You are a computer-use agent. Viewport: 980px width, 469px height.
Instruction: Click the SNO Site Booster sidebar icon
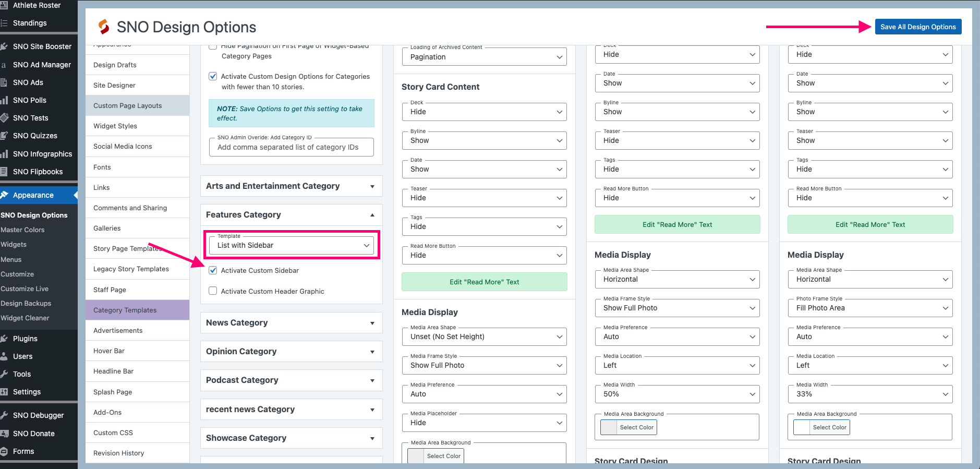4,46
